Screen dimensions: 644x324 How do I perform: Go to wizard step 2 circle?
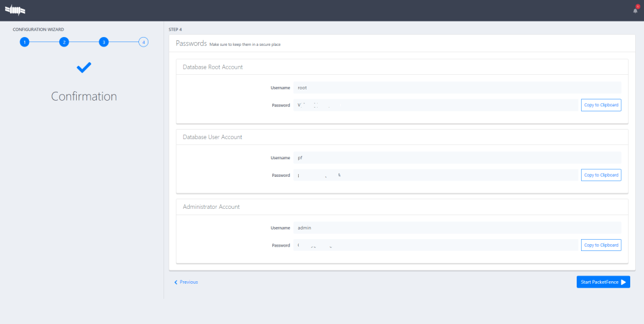click(64, 42)
